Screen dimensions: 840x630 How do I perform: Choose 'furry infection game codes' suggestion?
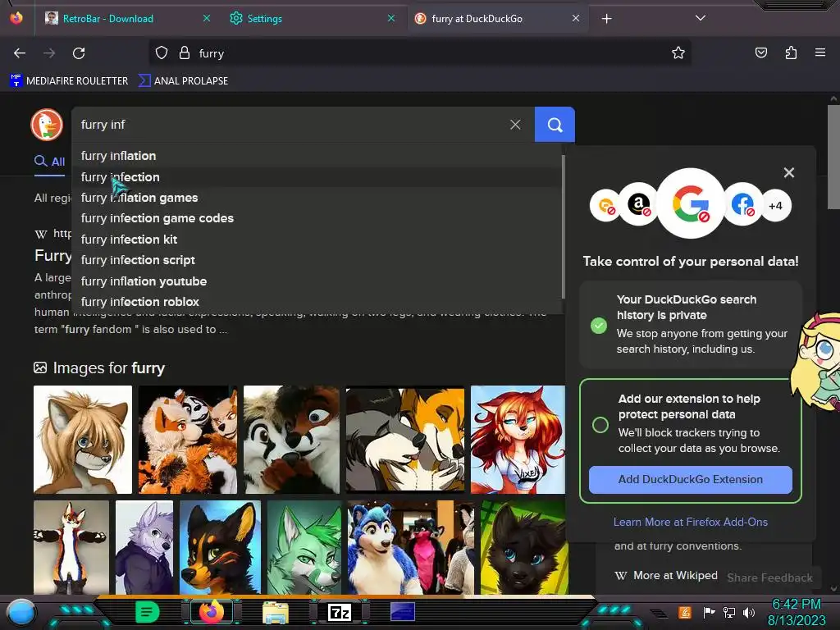pos(316,218)
